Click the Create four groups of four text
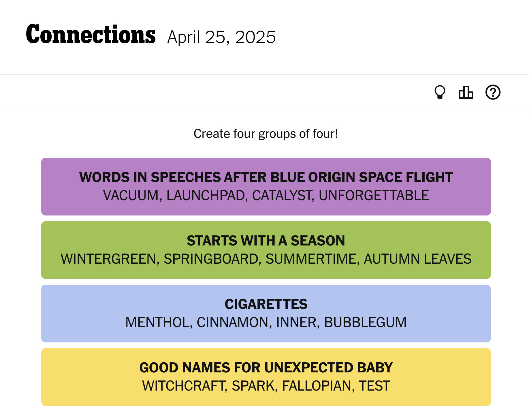This screenshot has height=420, width=529. 266,134
